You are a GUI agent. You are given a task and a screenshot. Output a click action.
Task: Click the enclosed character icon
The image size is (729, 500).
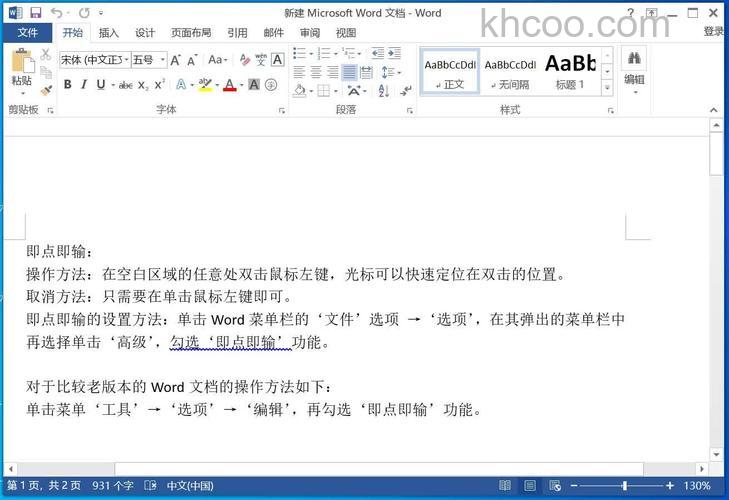coord(271,85)
